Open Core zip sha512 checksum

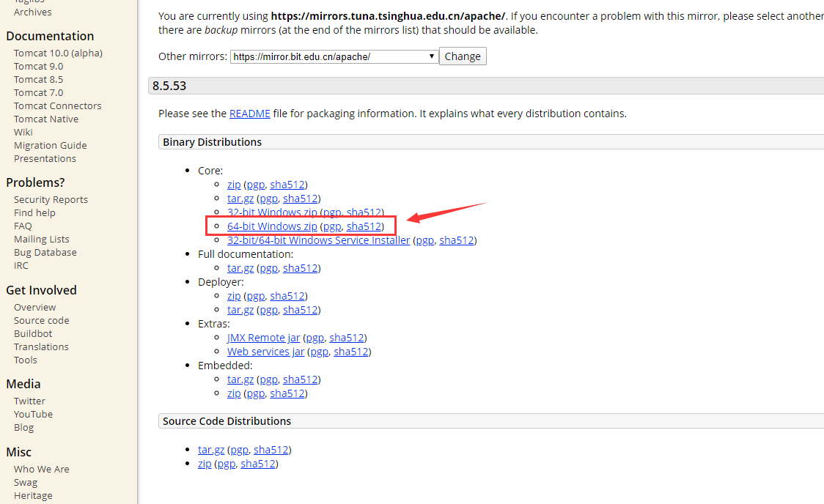[x=287, y=185]
